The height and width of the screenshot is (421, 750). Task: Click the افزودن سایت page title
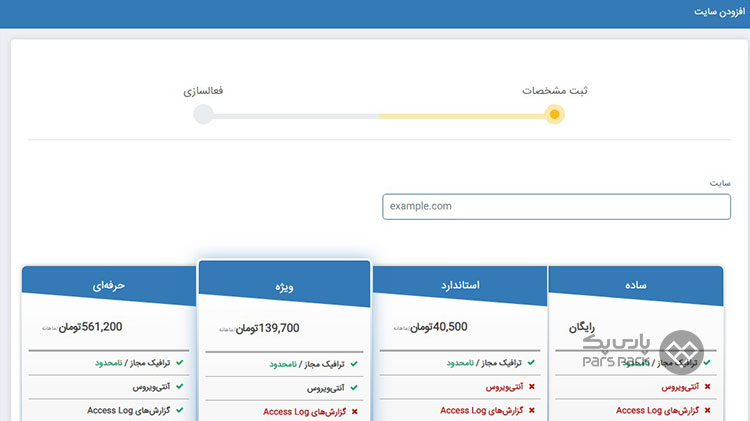pyautogui.click(x=719, y=11)
